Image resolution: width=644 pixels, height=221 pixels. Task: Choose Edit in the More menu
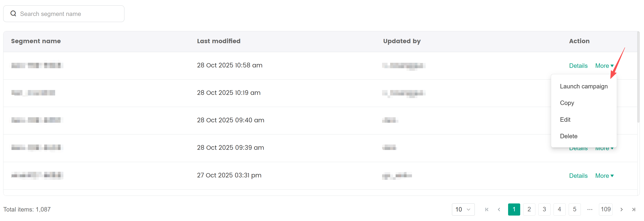pos(565,119)
